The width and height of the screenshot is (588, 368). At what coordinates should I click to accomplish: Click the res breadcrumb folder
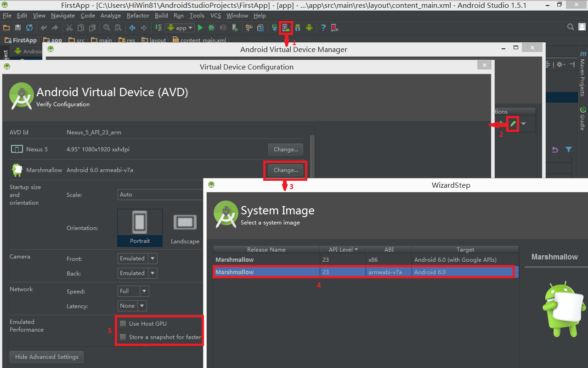coord(127,40)
